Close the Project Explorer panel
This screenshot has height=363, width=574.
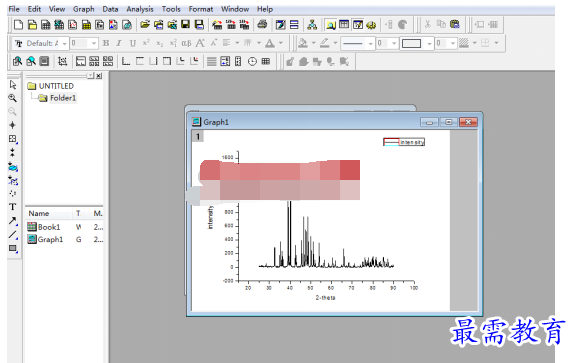tap(99, 76)
